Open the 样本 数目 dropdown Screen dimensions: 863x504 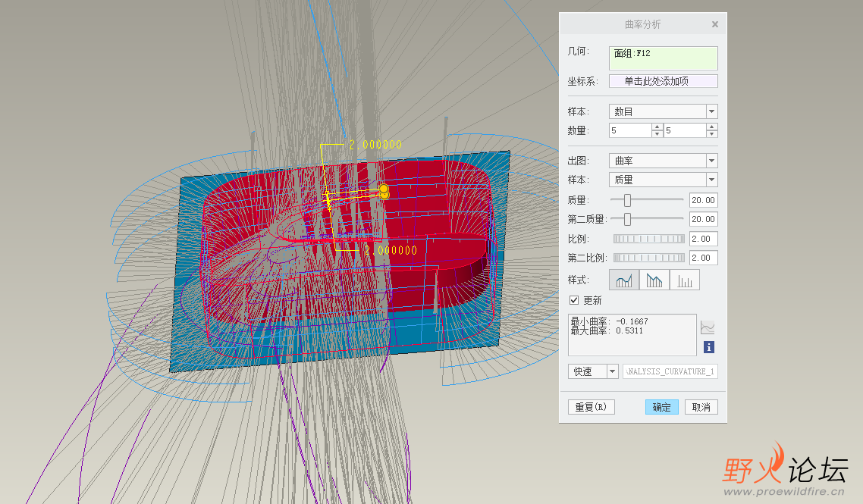[x=711, y=111]
